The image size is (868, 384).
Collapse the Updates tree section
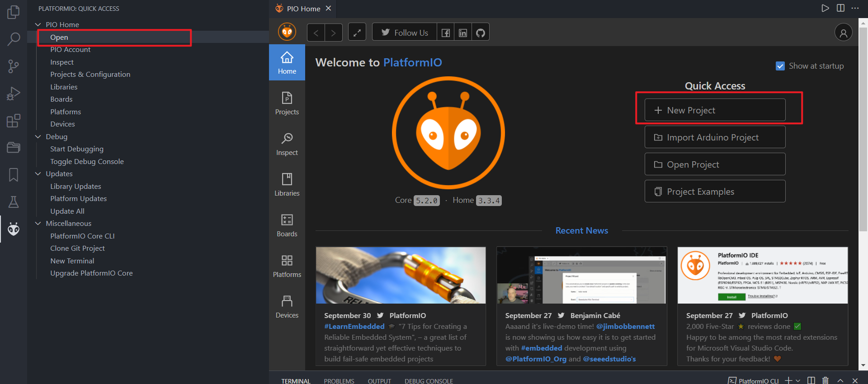click(38, 173)
